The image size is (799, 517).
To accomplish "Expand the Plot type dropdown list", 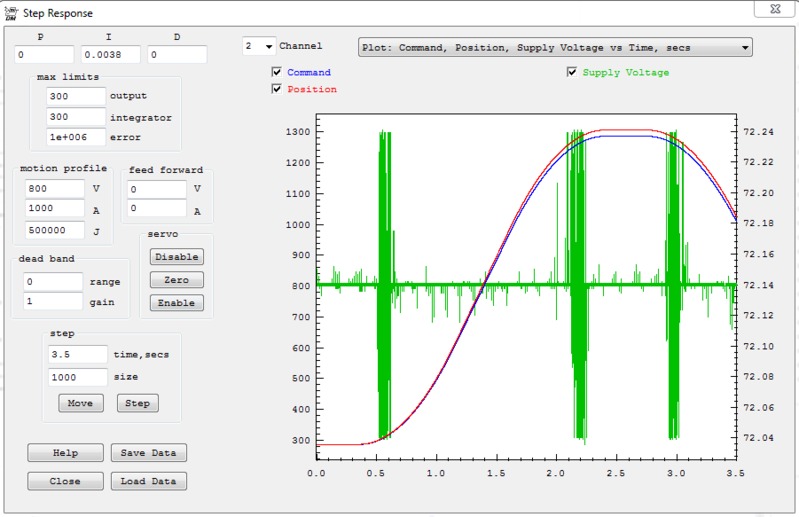I will tap(745, 47).
